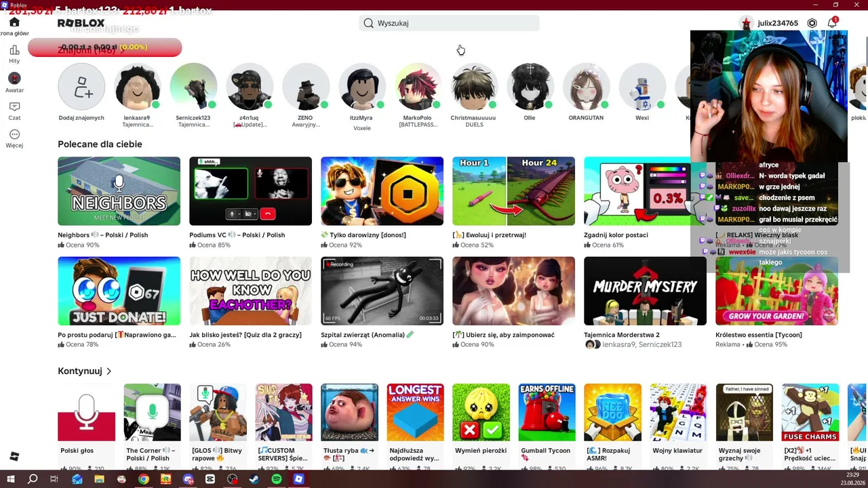Open the Wymień pierożki game thumbnail
The image size is (868, 488).
pyautogui.click(x=481, y=412)
